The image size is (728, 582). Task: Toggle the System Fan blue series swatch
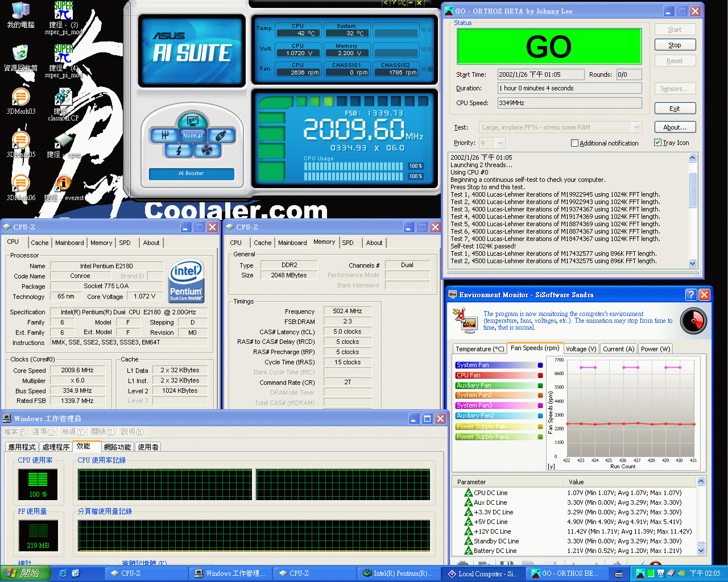[540, 365]
